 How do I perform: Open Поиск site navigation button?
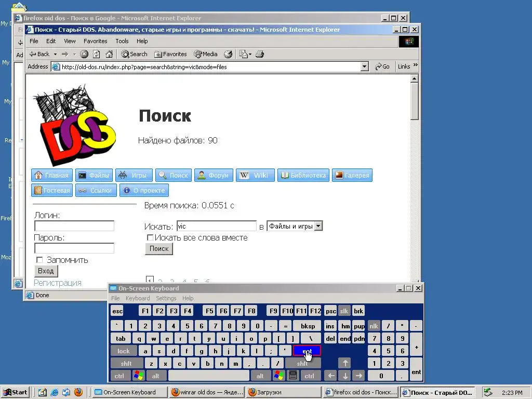pyautogui.click(x=174, y=176)
